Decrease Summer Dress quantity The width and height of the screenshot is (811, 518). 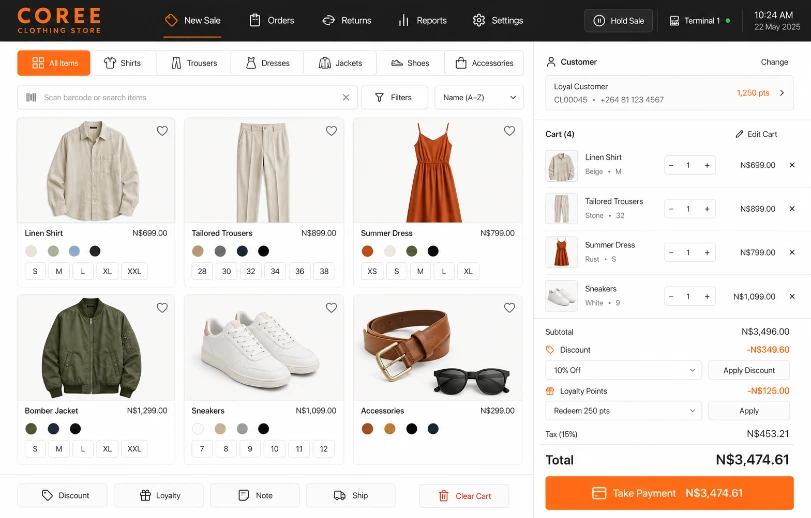click(671, 253)
